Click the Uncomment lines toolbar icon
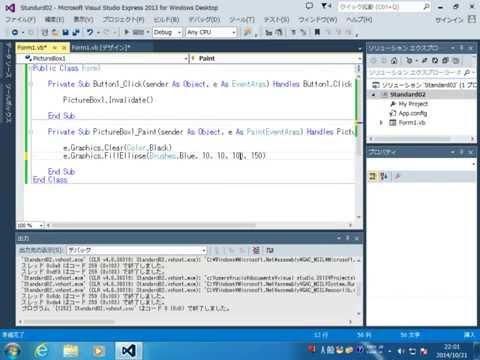This screenshot has width=480, height=360. coord(303,32)
